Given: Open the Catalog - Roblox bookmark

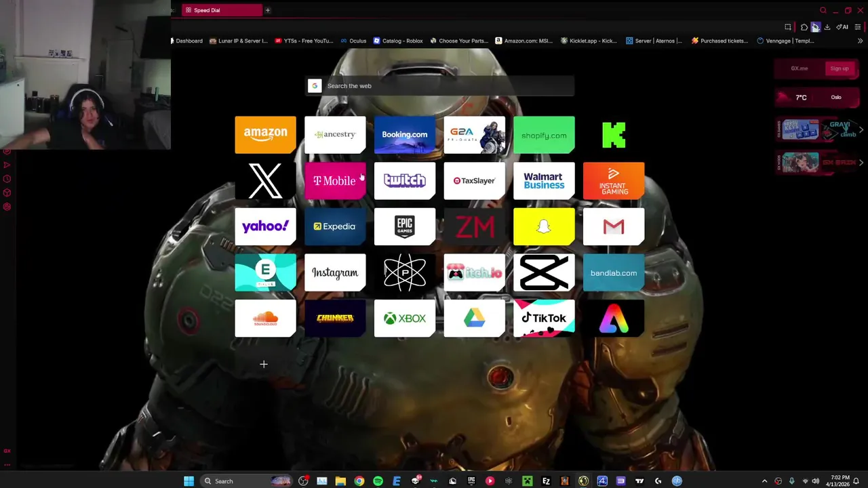Looking at the screenshot, I should pyautogui.click(x=398, y=41).
